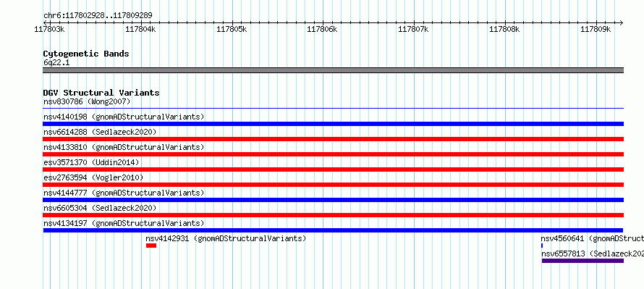Click the 117805k ruler tick label
This screenshot has width=644, height=289.
coord(232,29)
